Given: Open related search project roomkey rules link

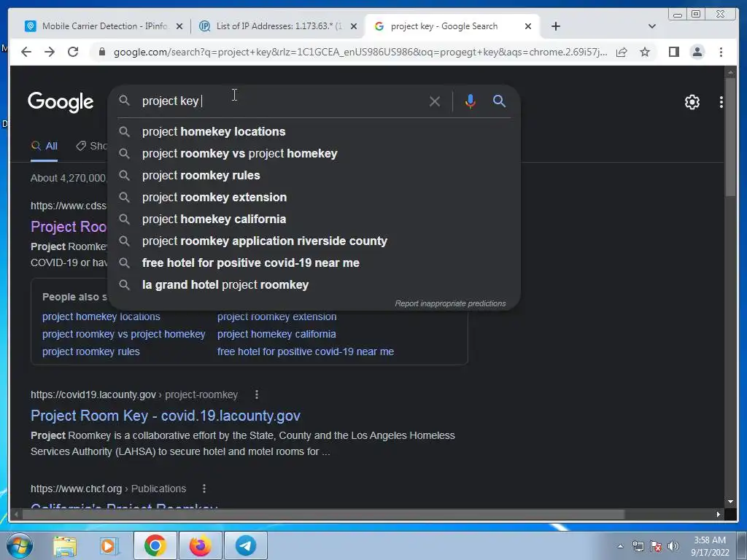Looking at the screenshot, I should (x=90, y=351).
